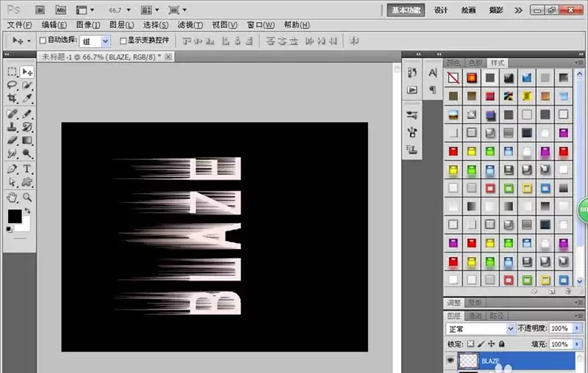Open the Paragraph panel icon
588x373 pixels.
point(433,90)
